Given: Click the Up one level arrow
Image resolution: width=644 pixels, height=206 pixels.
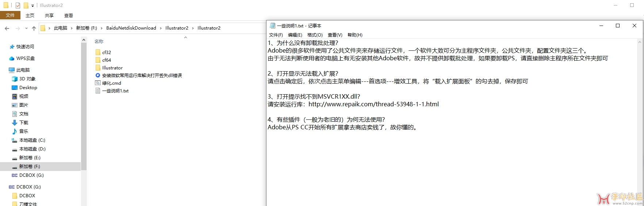Looking at the screenshot, I should (x=34, y=28).
